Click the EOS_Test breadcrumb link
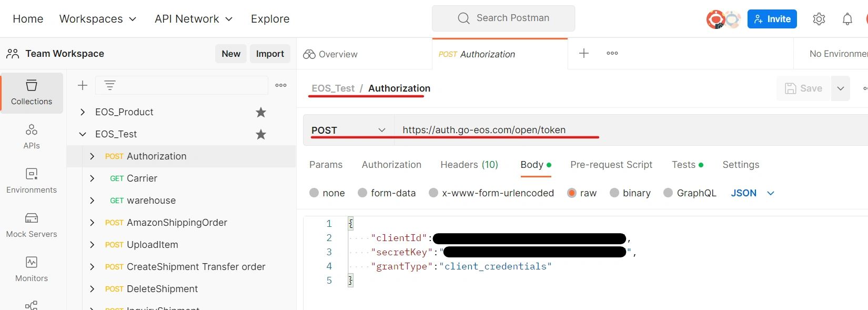Screen dimensions: 868x310 [x=333, y=88]
